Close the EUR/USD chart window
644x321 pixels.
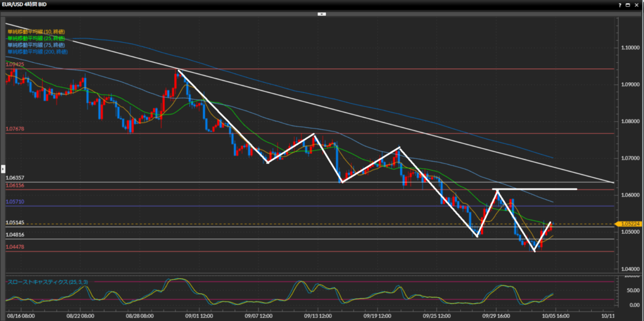[636, 4]
